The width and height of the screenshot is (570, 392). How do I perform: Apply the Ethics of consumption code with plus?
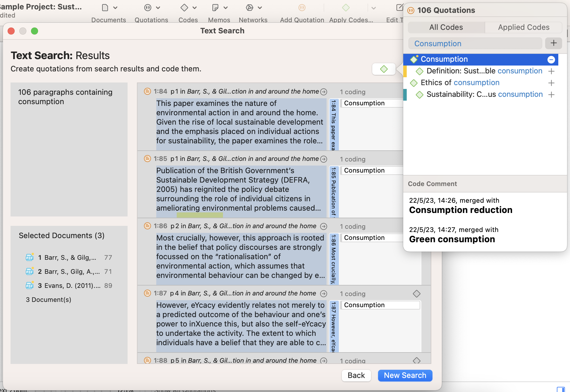(x=551, y=83)
